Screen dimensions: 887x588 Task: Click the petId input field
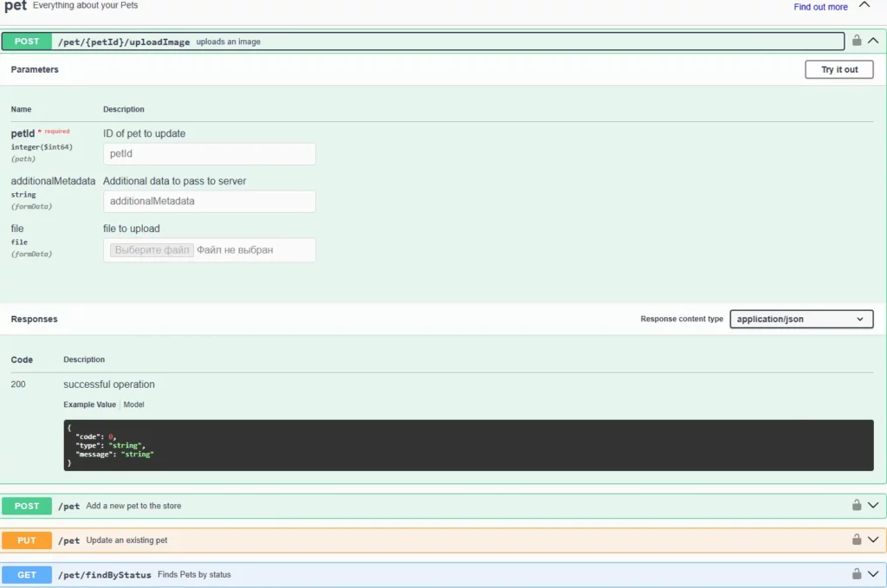209,153
